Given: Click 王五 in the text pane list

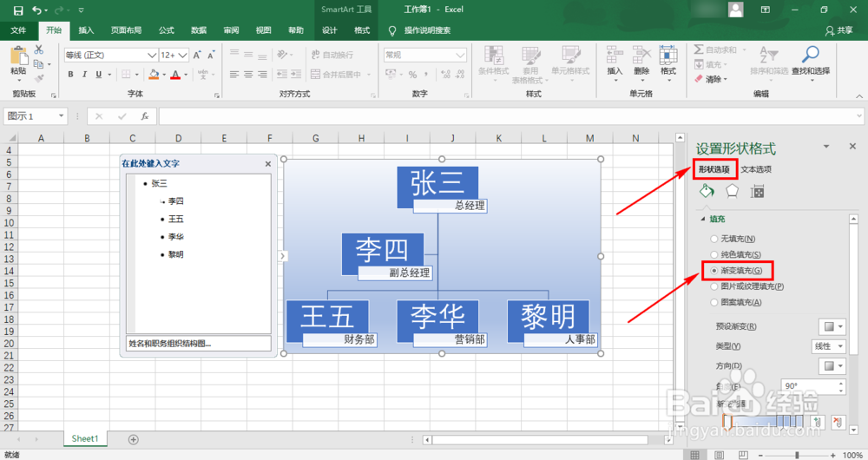Looking at the screenshot, I should click(176, 220).
